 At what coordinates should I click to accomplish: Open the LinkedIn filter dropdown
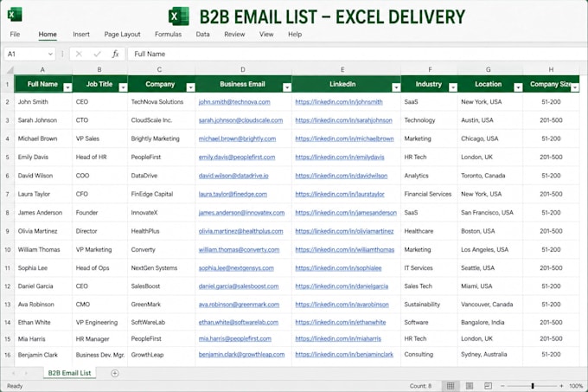point(396,87)
